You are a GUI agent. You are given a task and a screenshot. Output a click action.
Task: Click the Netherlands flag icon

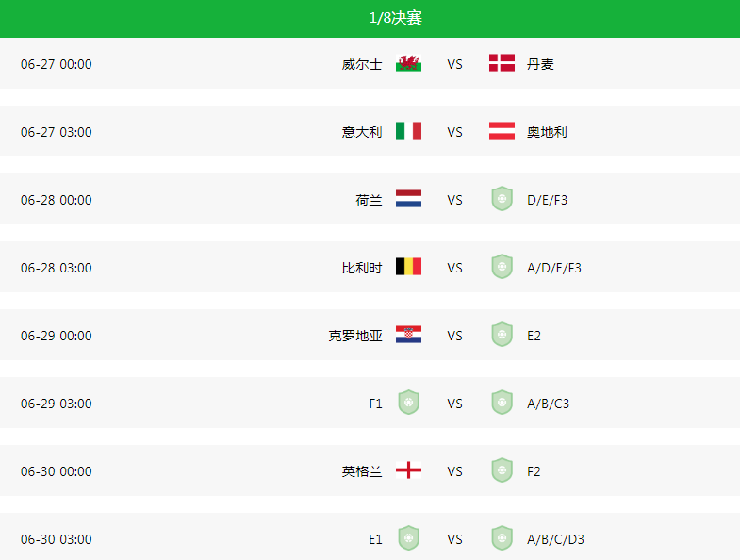click(408, 200)
